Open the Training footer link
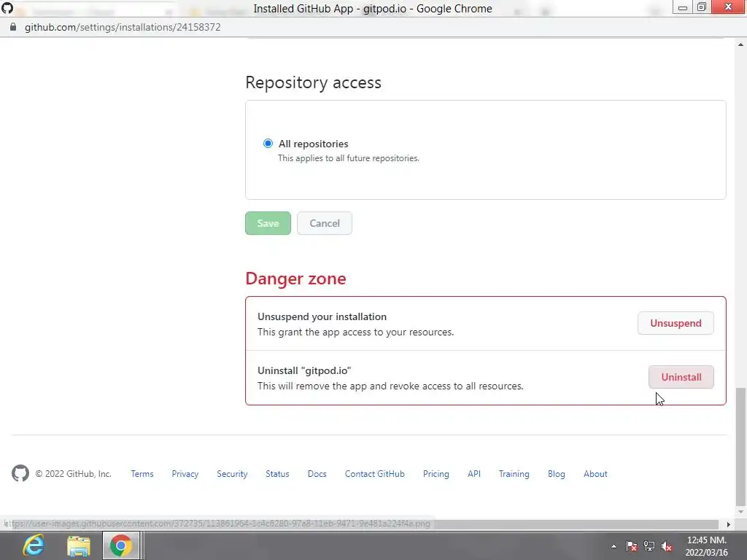This screenshot has height=560, width=747. tap(514, 474)
